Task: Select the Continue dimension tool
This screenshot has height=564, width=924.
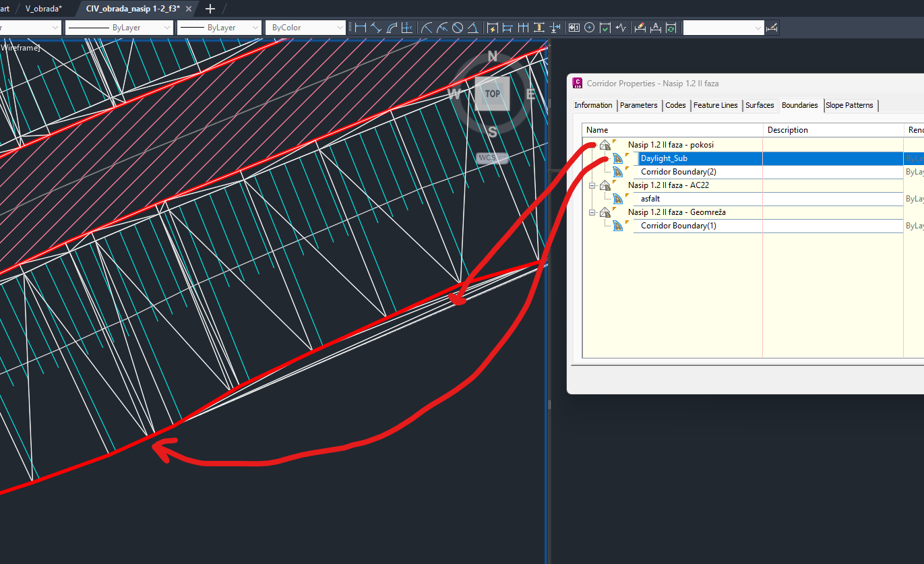Action: pyautogui.click(x=524, y=28)
